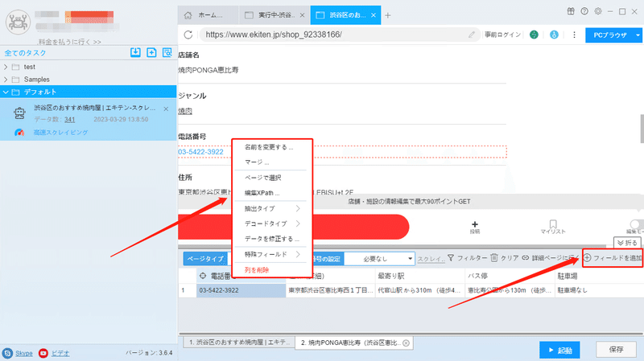The width and height of the screenshot is (644, 361).
Task: Remove the 渋谷区のおすすめ焼肉屋 task from the list
Action: (166, 109)
